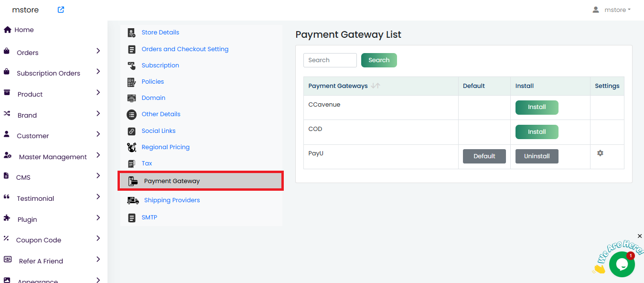Expand the Orders sidebar menu
644x283 pixels.
point(98,51)
